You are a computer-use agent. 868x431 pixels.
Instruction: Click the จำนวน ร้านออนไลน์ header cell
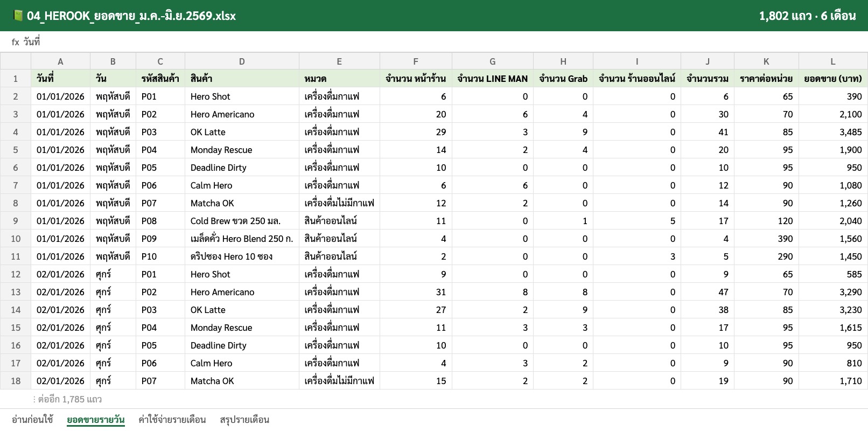637,79
